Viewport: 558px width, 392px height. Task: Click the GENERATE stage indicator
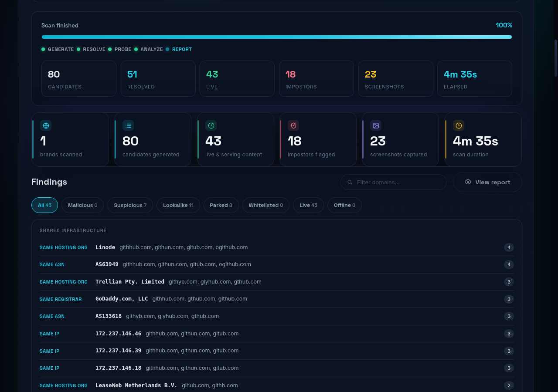click(x=58, y=49)
